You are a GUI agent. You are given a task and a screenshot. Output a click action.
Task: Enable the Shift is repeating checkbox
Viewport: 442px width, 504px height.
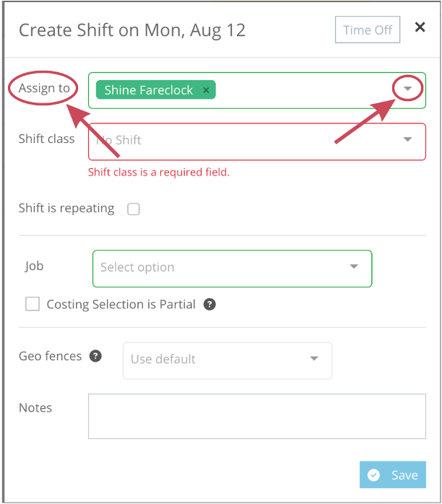click(x=134, y=209)
